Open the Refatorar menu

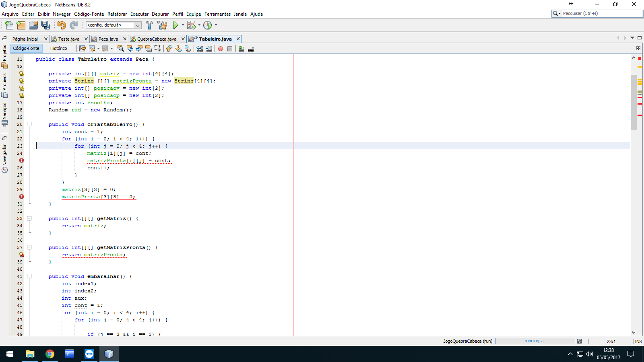(117, 14)
